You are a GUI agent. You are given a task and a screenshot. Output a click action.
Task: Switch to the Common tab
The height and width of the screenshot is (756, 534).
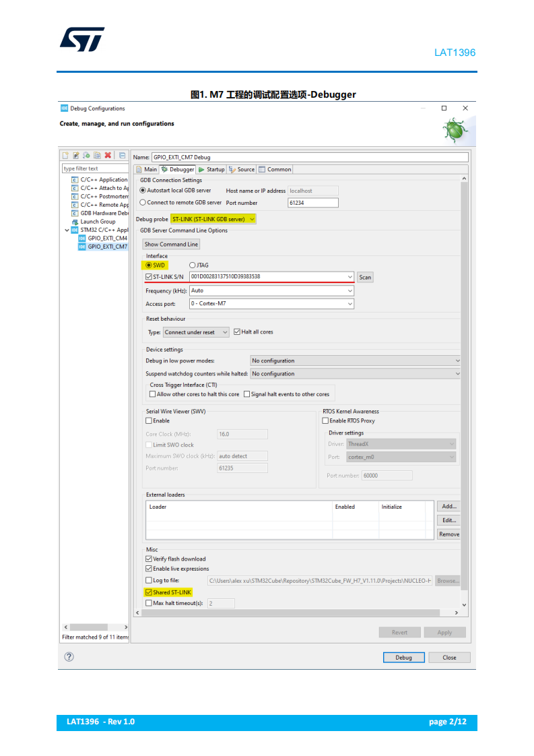(x=275, y=169)
